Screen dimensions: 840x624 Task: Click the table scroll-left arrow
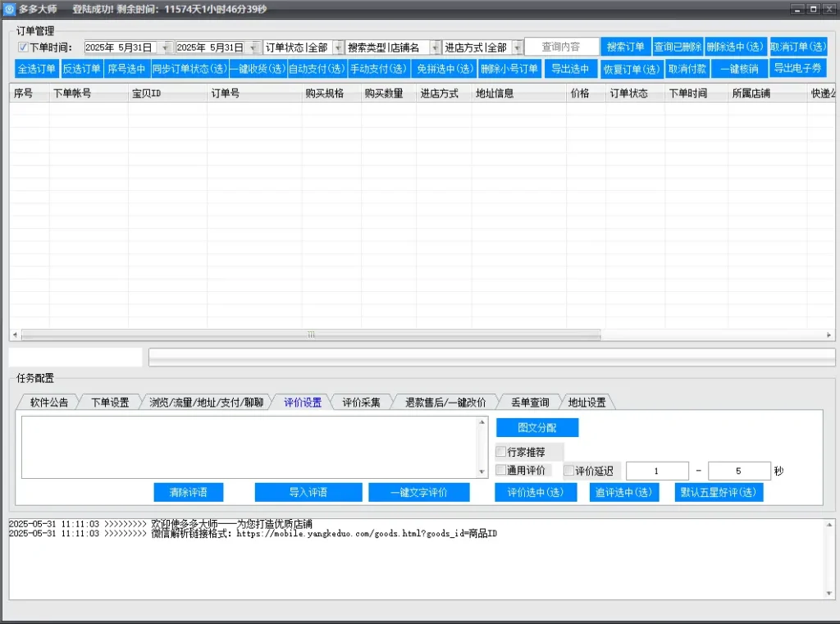[15, 335]
